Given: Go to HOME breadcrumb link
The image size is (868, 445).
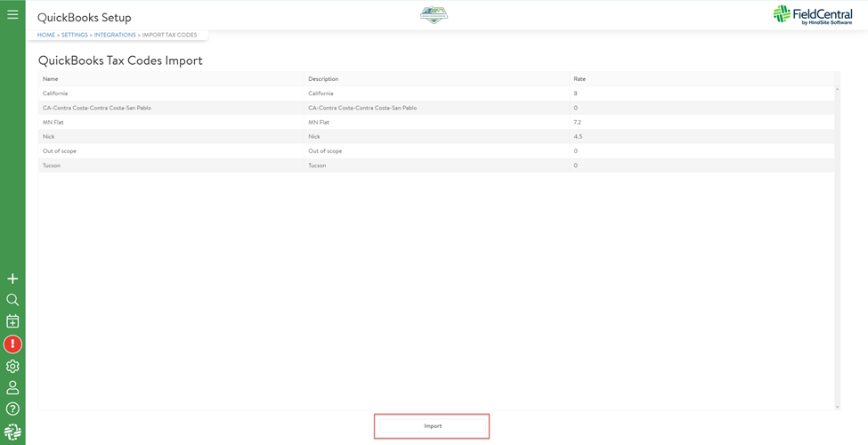Looking at the screenshot, I should [x=45, y=35].
